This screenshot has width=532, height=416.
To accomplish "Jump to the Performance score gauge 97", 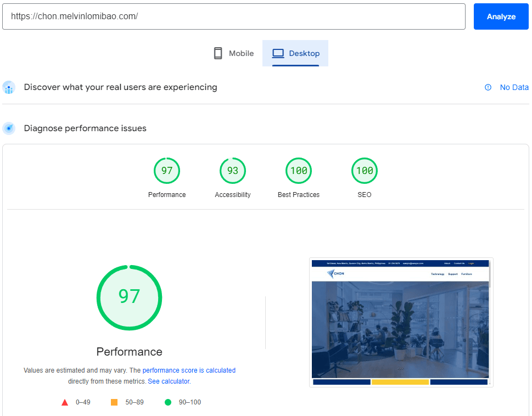I will (167, 171).
